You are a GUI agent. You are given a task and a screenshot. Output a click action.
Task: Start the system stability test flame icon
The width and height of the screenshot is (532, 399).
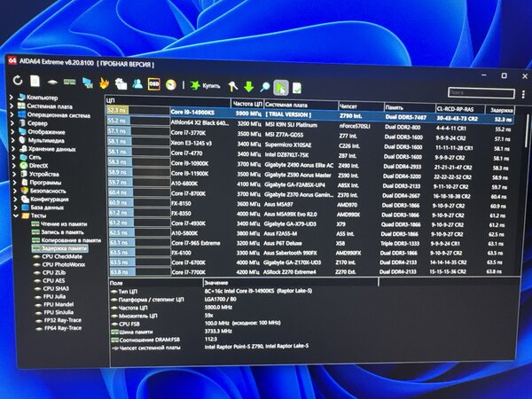[x=104, y=83]
